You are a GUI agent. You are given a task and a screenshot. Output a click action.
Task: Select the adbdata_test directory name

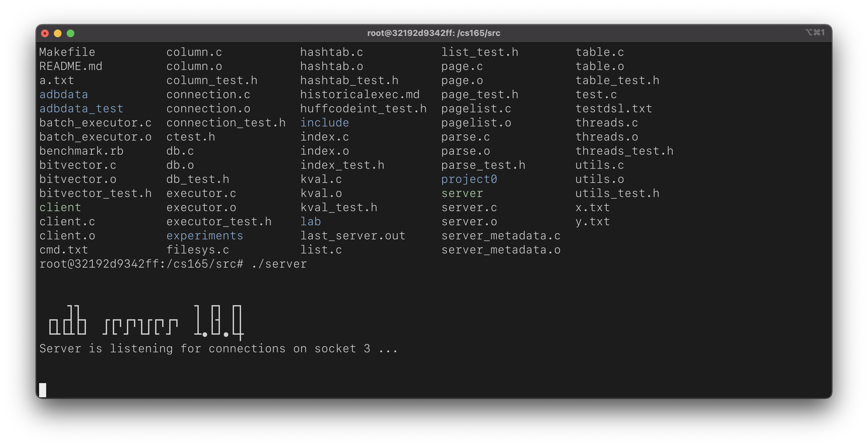[x=81, y=109]
